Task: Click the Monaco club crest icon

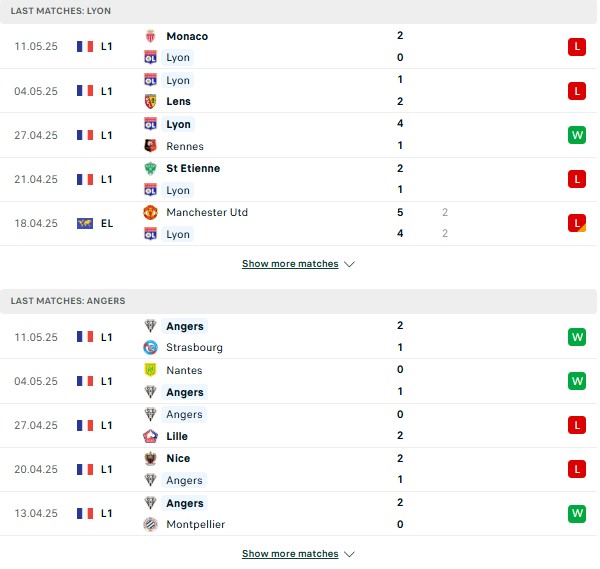Action: coord(150,36)
